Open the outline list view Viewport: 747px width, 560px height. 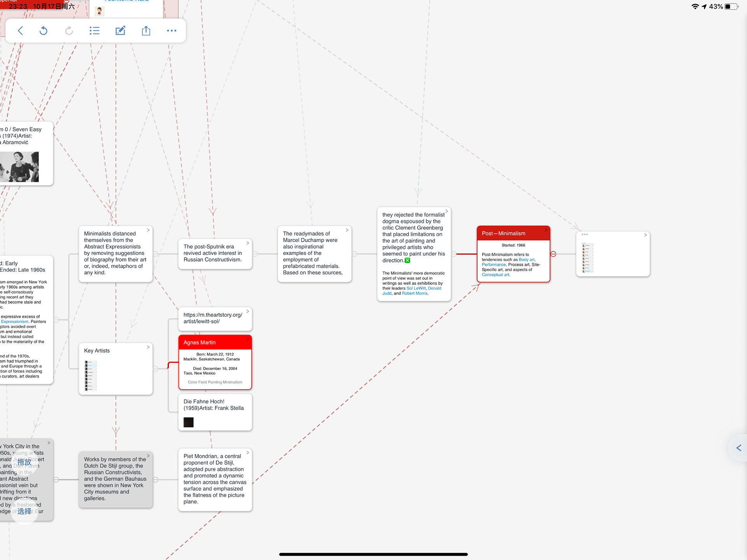click(x=95, y=31)
